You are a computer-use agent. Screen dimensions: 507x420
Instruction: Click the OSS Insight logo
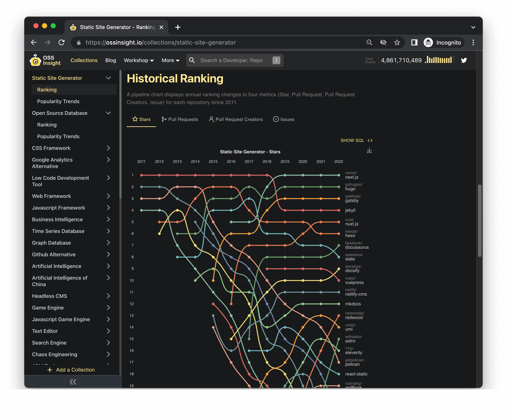click(45, 60)
